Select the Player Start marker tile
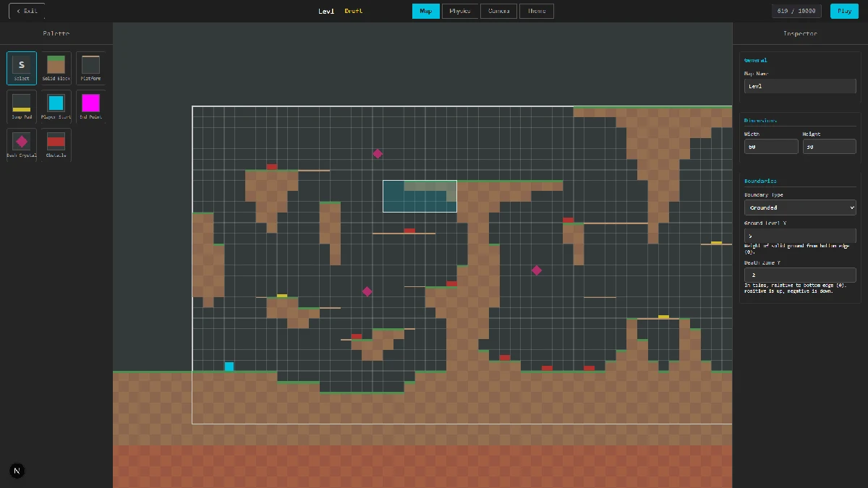Image resolution: width=868 pixels, height=488 pixels. point(56,106)
